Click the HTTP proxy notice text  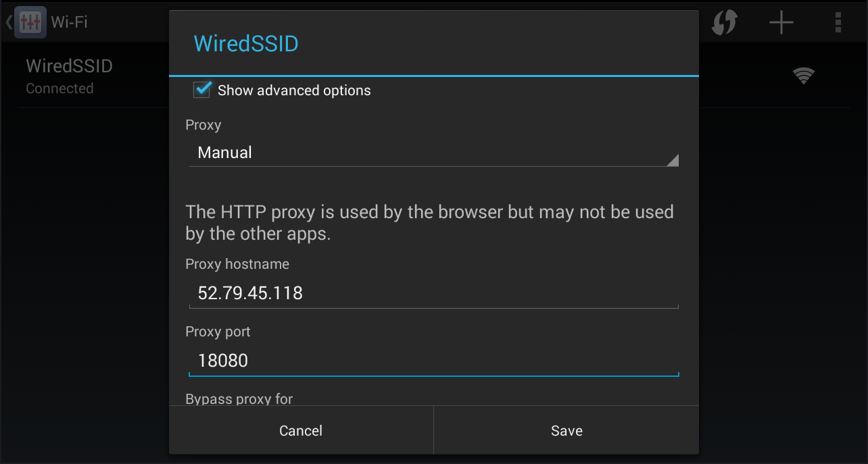429,222
